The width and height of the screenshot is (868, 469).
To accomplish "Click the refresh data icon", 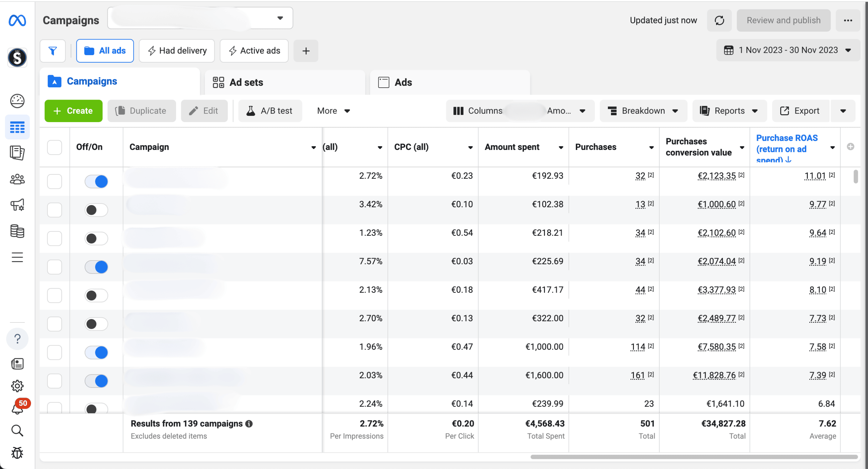I will pyautogui.click(x=719, y=21).
